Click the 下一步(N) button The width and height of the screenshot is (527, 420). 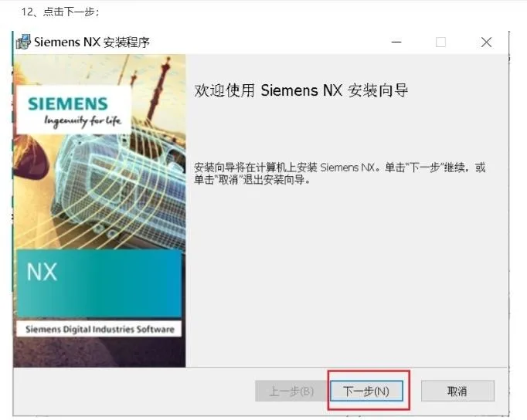pyautogui.click(x=366, y=391)
